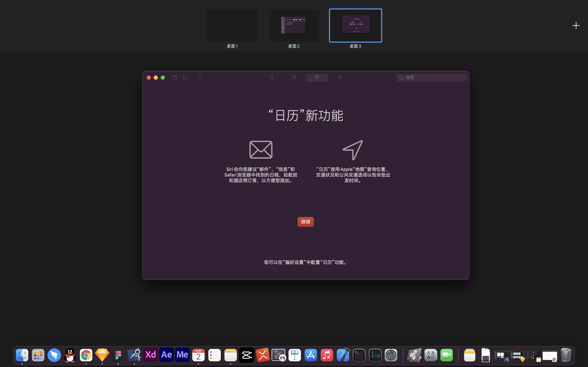This screenshot has height=367, width=588.
Task: Open System Preferences gear in dock
Action: 391,355
